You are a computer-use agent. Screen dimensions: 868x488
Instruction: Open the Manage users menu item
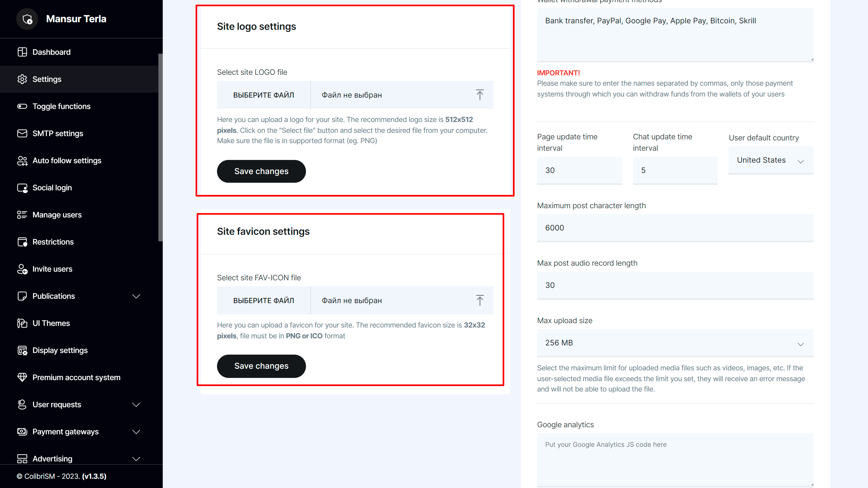pos(57,215)
